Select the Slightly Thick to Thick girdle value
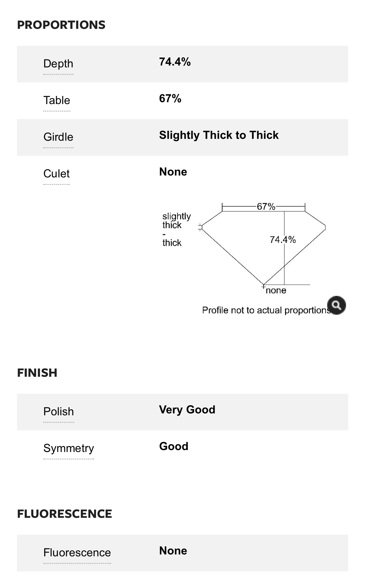 tap(219, 135)
